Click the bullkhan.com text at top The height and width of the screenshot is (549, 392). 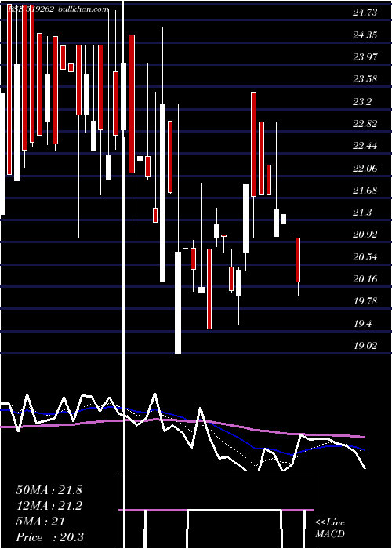pos(82,9)
